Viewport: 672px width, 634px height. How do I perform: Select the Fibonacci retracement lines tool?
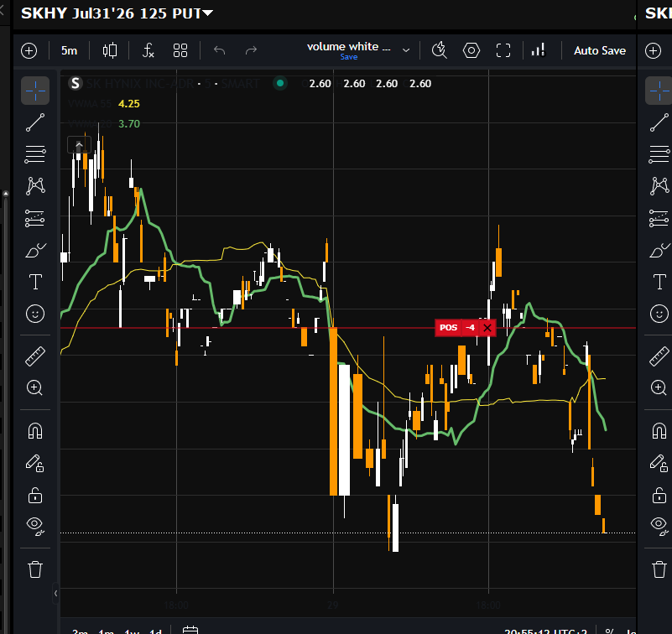coord(35,154)
